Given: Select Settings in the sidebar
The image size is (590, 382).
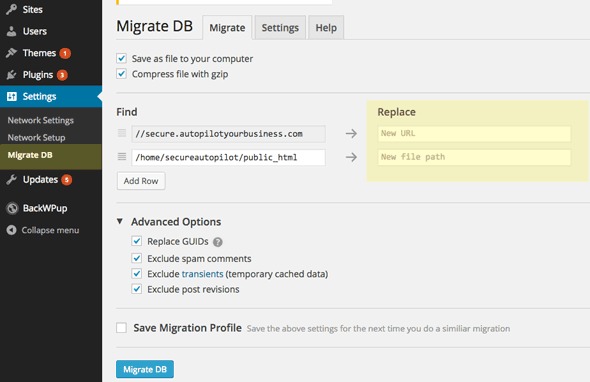Looking at the screenshot, I should click(51, 96).
